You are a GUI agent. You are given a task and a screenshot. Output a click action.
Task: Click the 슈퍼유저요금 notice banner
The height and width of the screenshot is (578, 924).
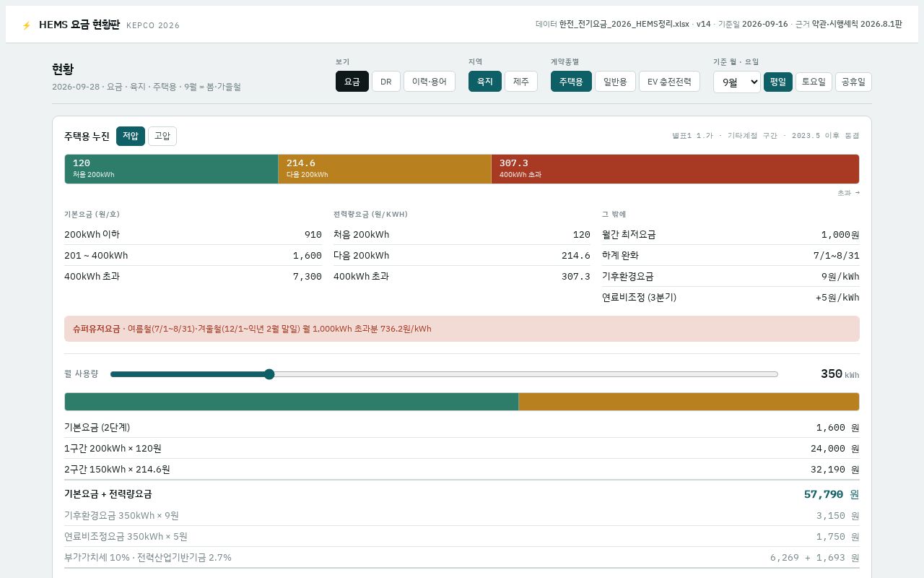tap(462, 329)
